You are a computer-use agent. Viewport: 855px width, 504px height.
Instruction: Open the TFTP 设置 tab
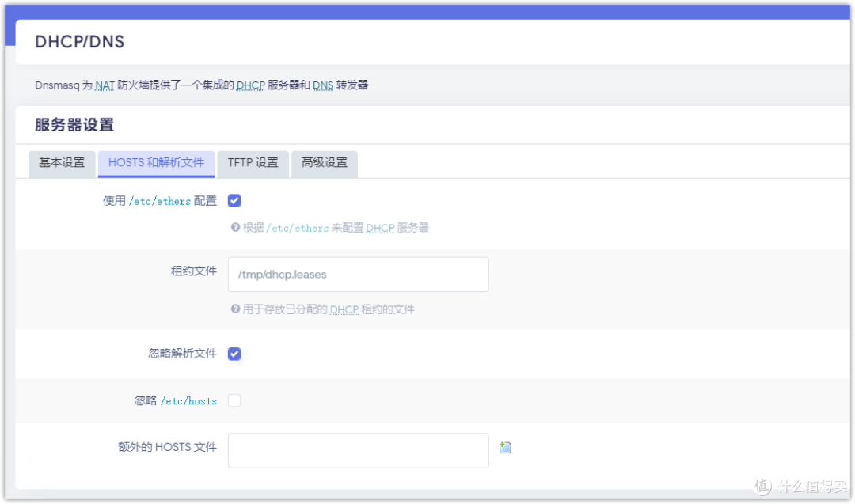[253, 164]
